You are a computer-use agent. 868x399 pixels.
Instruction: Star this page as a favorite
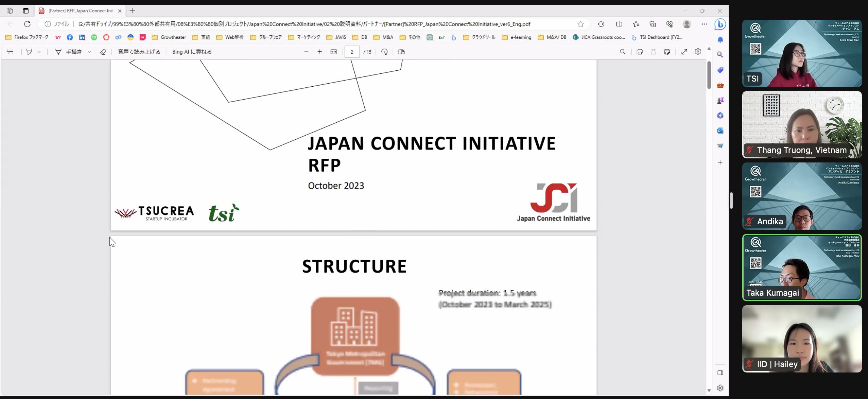[x=580, y=24]
